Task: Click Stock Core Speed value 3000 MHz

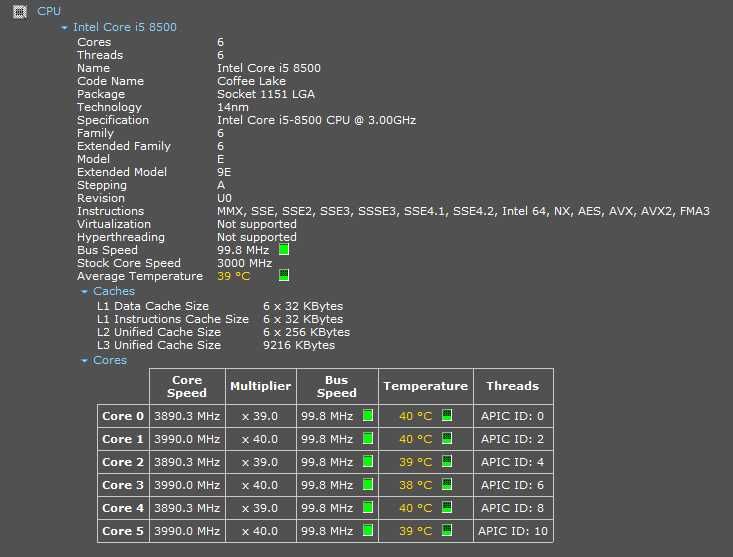Action: coord(244,263)
